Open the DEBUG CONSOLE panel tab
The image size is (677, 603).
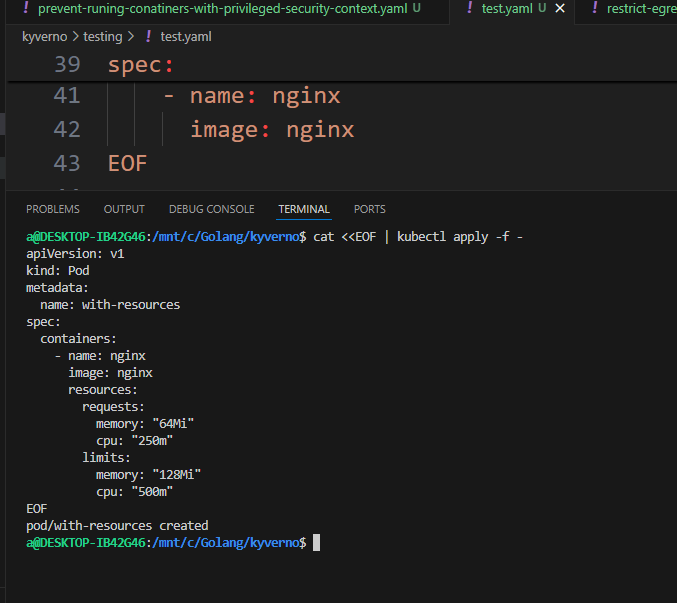212,209
